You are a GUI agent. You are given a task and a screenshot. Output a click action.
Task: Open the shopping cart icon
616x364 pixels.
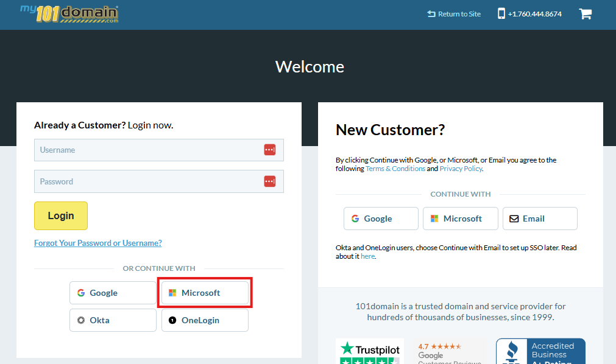(x=585, y=13)
